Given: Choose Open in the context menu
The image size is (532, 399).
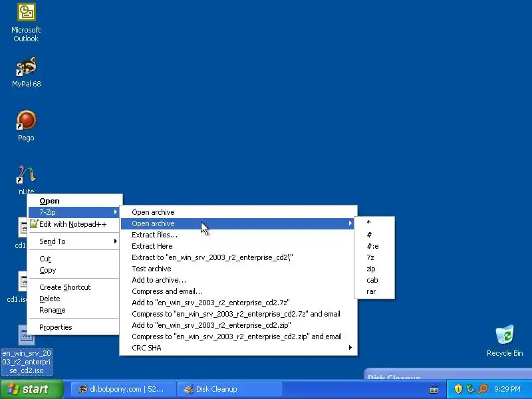Looking at the screenshot, I should 74,201.
